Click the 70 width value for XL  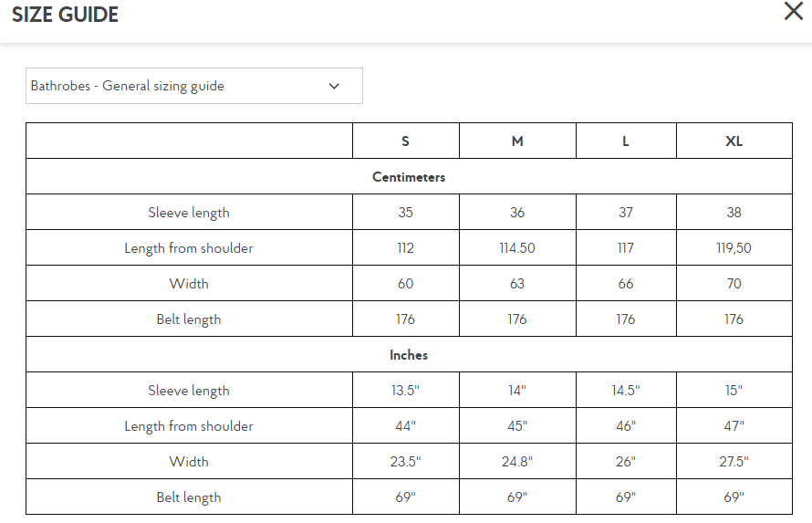pyautogui.click(x=734, y=284)
